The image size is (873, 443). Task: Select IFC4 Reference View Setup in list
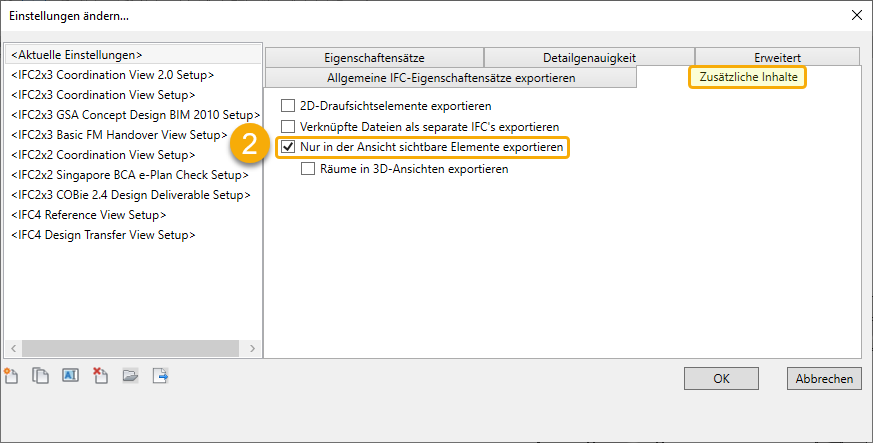(88, 215)
